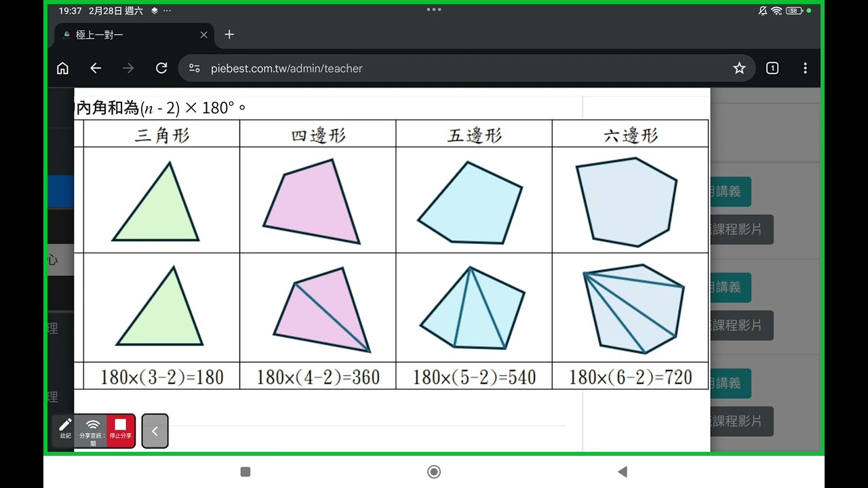
Task: Select the undivided green triangle in top row
Action: [157, 201]
